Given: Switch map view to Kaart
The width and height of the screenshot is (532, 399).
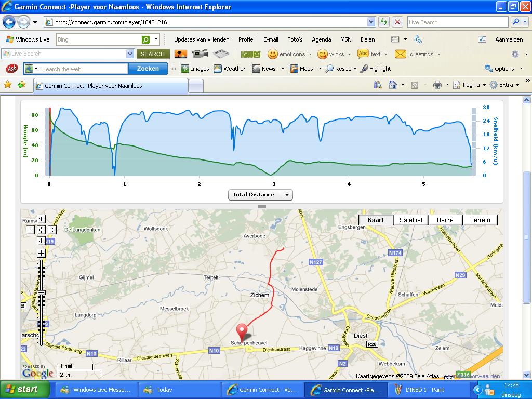Looking at the screenshot, I should pos(376,220).
